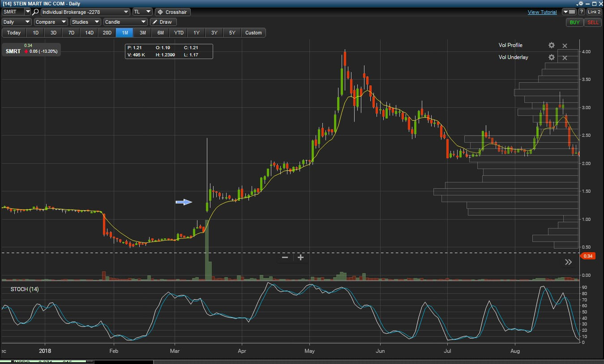Click the chart zoom-out minus icon
This screenshot has height=364, width=604.
(x=285, y=258)
